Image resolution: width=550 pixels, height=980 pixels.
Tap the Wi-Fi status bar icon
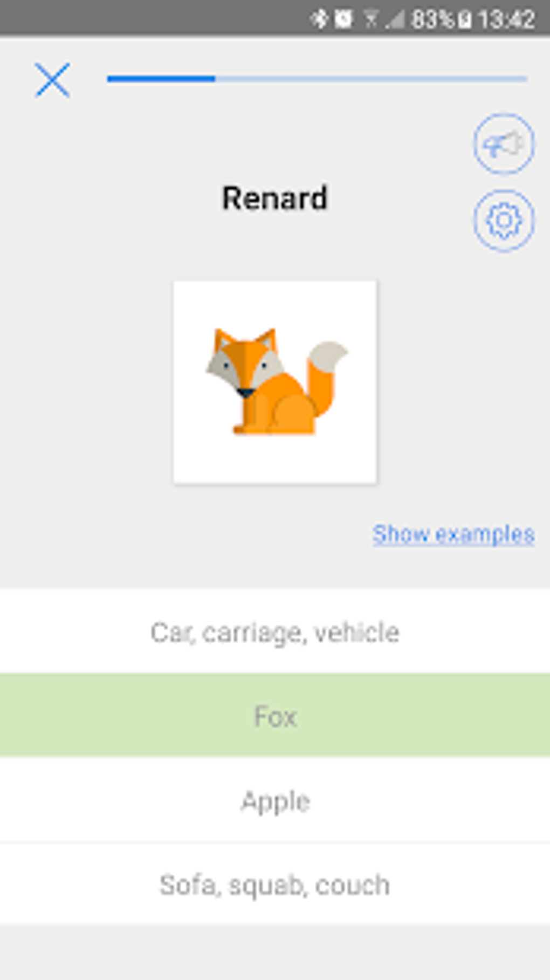point(371,19)
